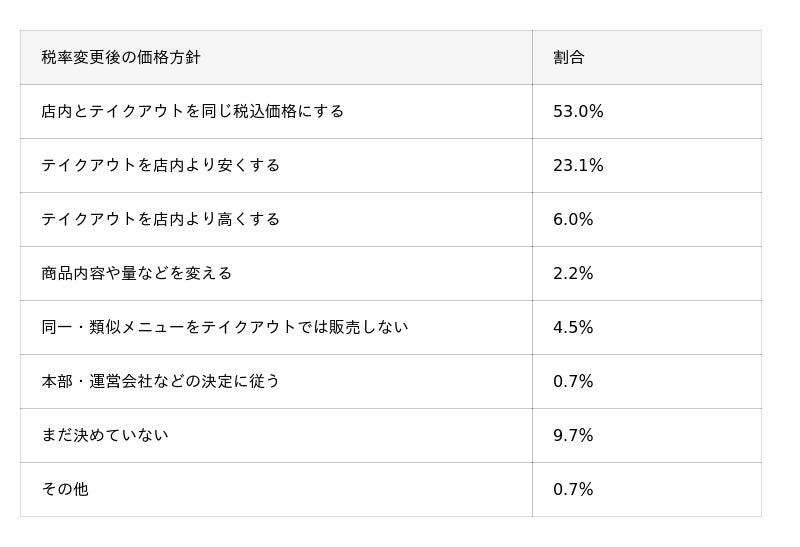The image size is (800, 547).
Task: Click the 53.0% percentage cell
Action: click(x=578, y=111)
